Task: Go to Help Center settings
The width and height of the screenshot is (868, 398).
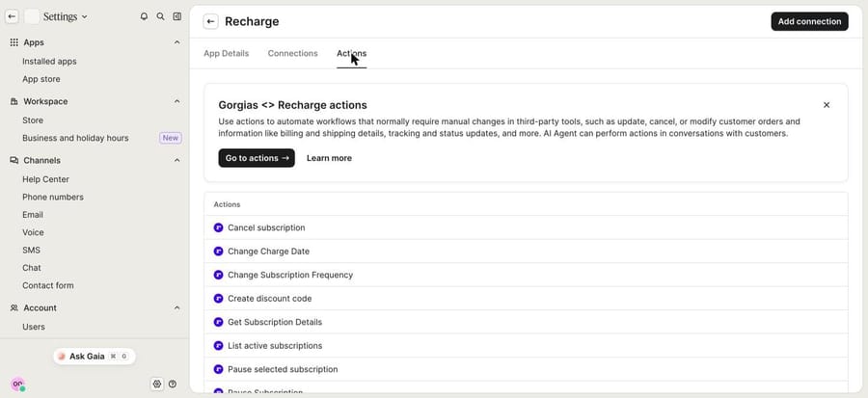Action: pos(46,179)
